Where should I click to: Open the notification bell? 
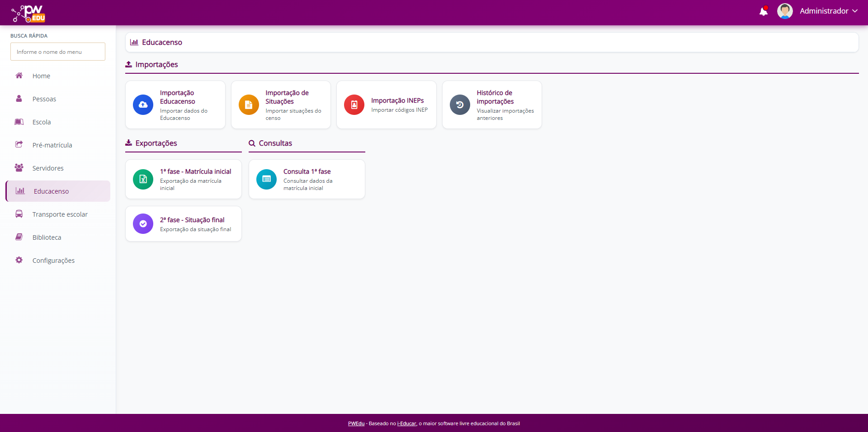tap(764, 11)
